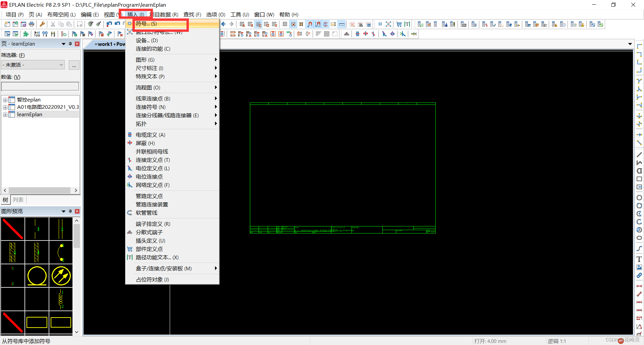Switch to the 列表 tab
Viewport: 644px width, 345px height.
point(18,200)
